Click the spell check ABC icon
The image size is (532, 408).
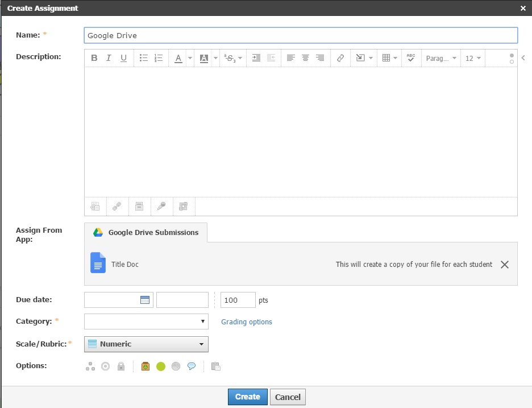(411, 58)
